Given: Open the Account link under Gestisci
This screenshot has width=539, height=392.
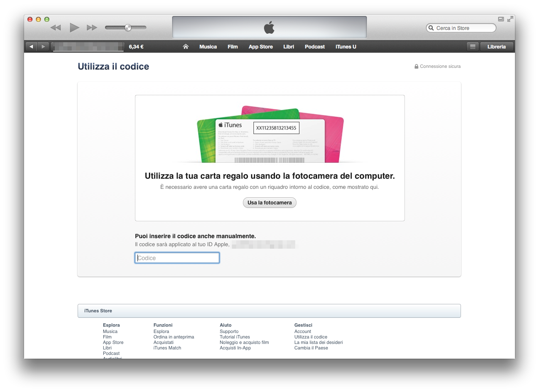Looking at the screenshot, I should pyautogui.click(x=303, y=331).
